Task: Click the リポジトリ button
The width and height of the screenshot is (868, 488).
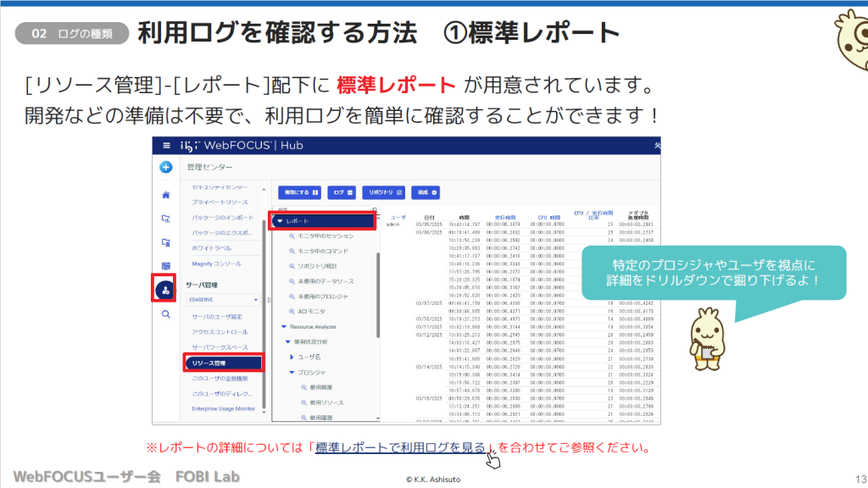Action: coord(384,192)
